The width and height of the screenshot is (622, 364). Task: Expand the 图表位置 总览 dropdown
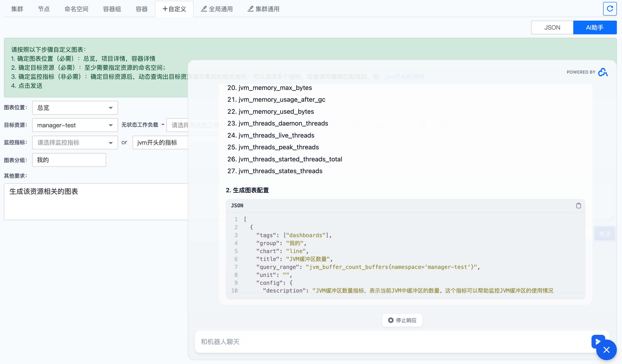click(x=75, y=108)
